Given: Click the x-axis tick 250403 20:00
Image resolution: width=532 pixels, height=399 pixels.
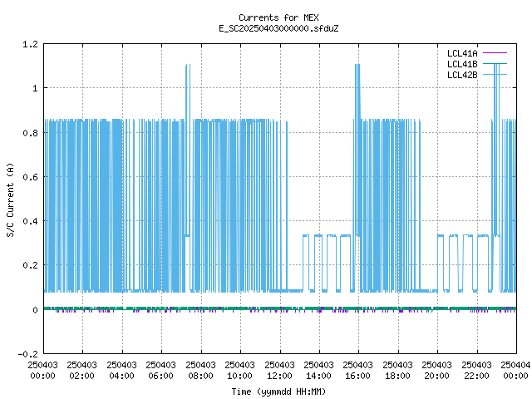Looking at the screenshot, I should pyautogui.click(x=436, y=371).
